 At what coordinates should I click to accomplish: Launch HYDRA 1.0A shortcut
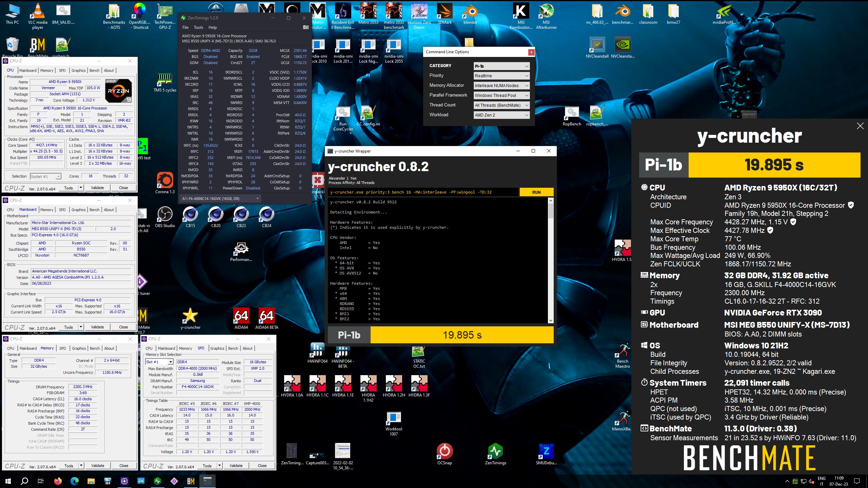292,386
